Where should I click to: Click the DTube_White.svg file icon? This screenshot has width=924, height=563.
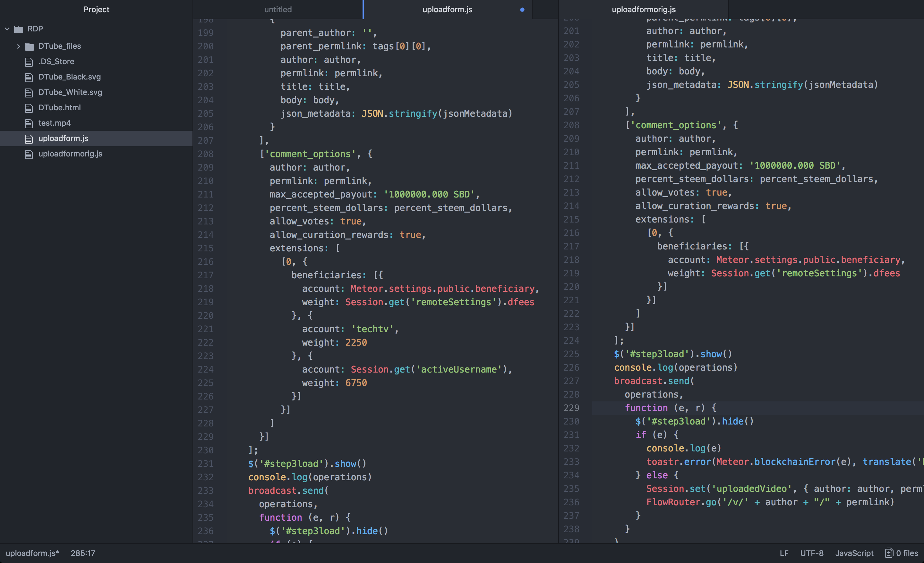(29, 93)
